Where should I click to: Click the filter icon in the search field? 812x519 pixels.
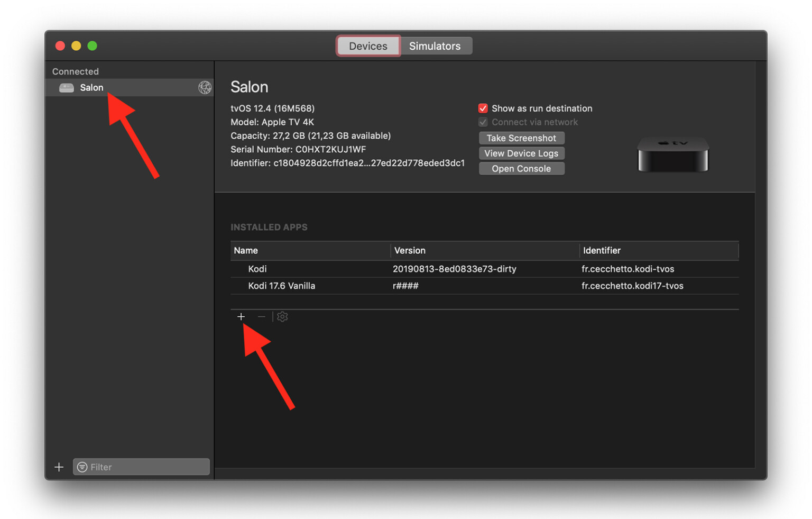click(82, 467)
